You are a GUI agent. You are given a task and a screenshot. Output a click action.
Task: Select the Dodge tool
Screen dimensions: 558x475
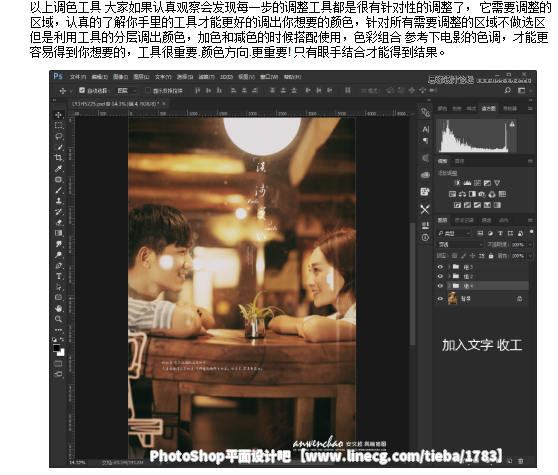click(59, 255)
